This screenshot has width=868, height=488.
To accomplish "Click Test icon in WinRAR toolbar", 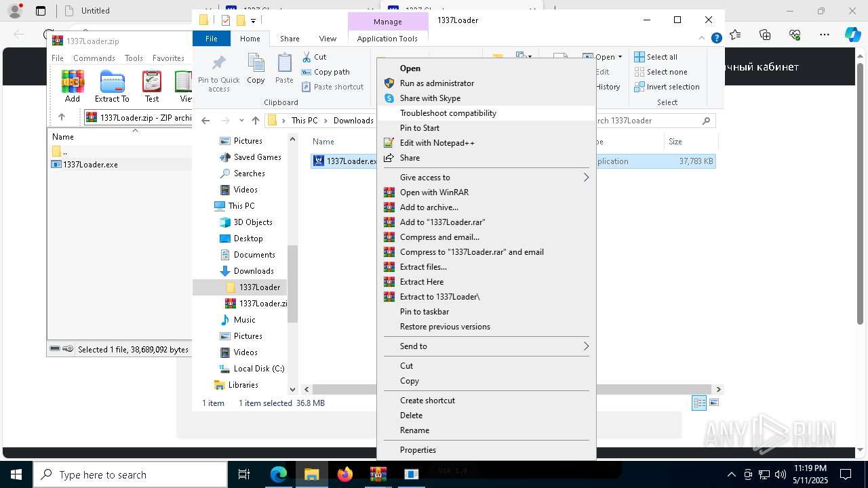I will click(152, 87).
